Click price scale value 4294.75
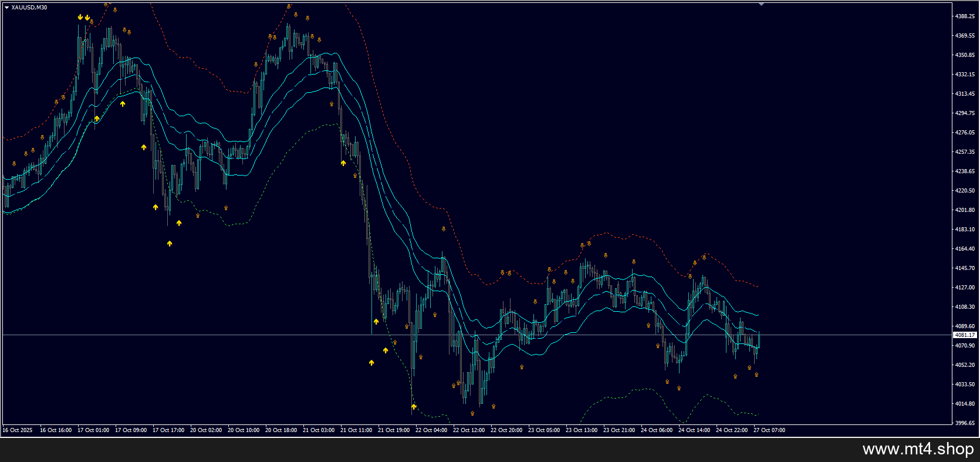980x462 pixels. tap(965, 113)
